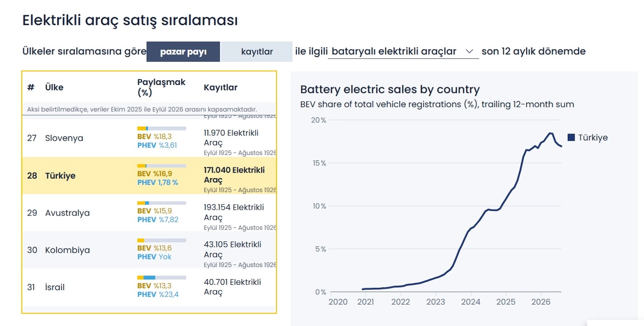Switch ranking to "kayıtlar"
The width and height of the screenshot is (644, 326).
tap(257, 51)
